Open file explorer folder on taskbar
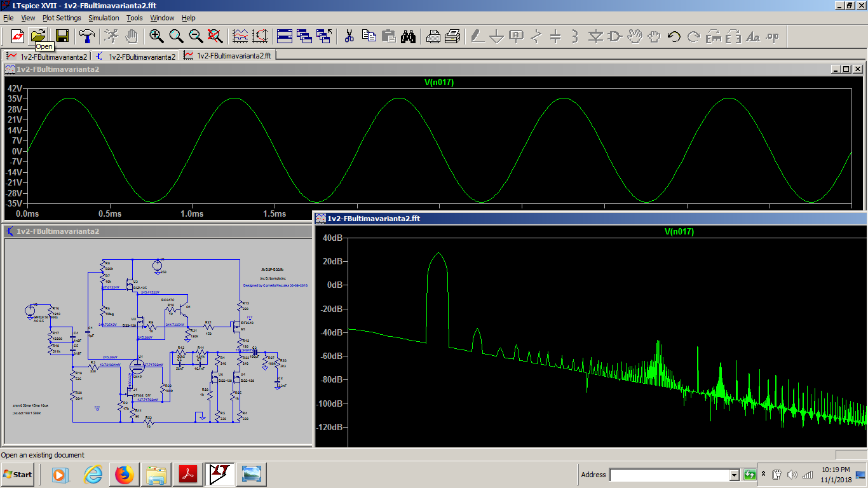This screenshot has height=488, width=868. click(156, 475)
